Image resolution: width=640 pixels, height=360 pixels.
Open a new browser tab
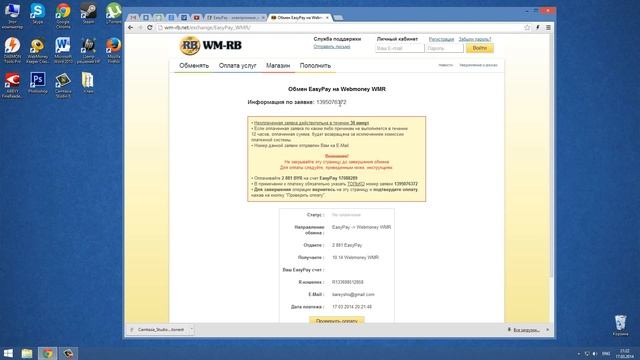click(338, 18)
